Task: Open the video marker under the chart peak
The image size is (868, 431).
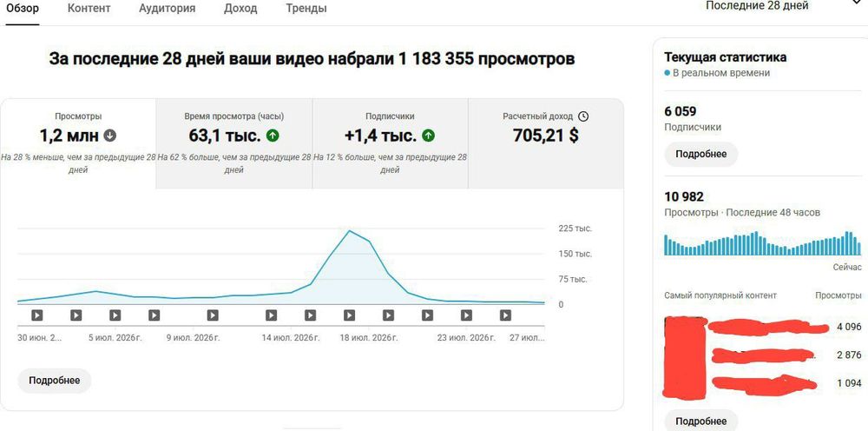Action: tap(349, 315)
